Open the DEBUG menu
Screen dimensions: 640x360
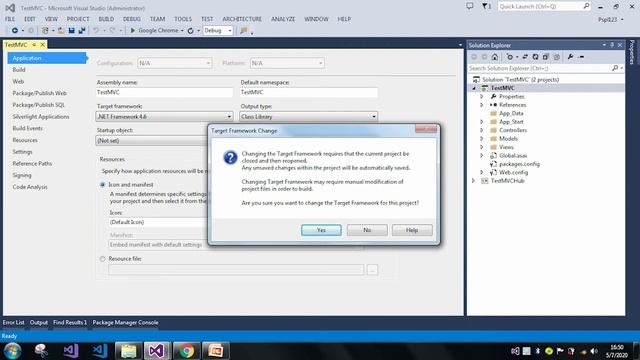(131, 19)
